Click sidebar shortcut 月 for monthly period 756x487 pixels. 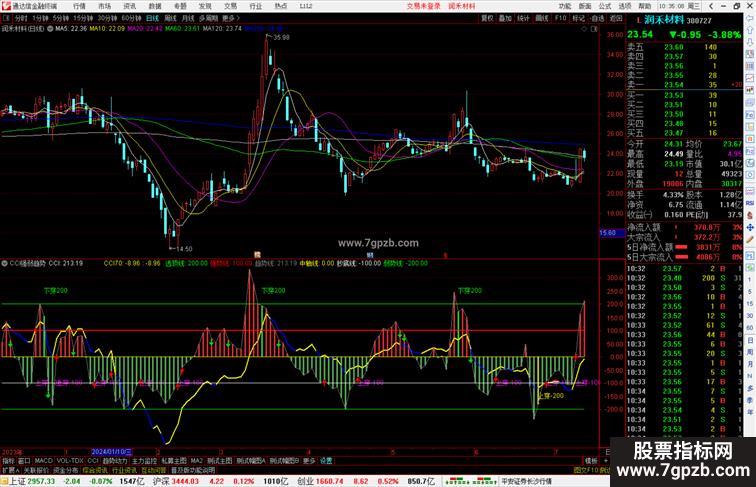[x=750, y=365]
